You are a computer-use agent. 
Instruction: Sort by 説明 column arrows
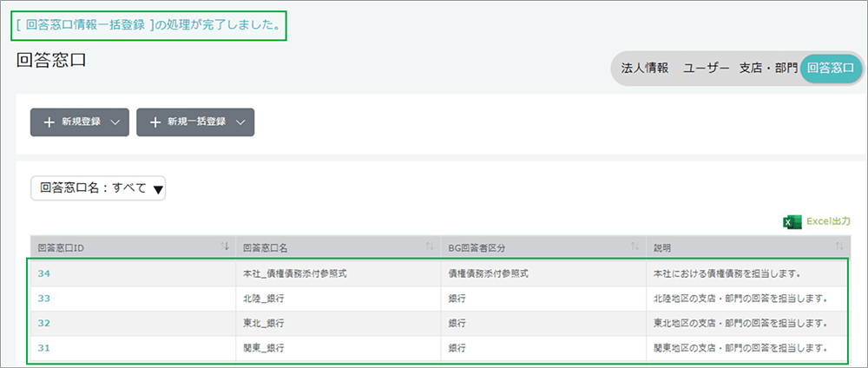(840, 247)
